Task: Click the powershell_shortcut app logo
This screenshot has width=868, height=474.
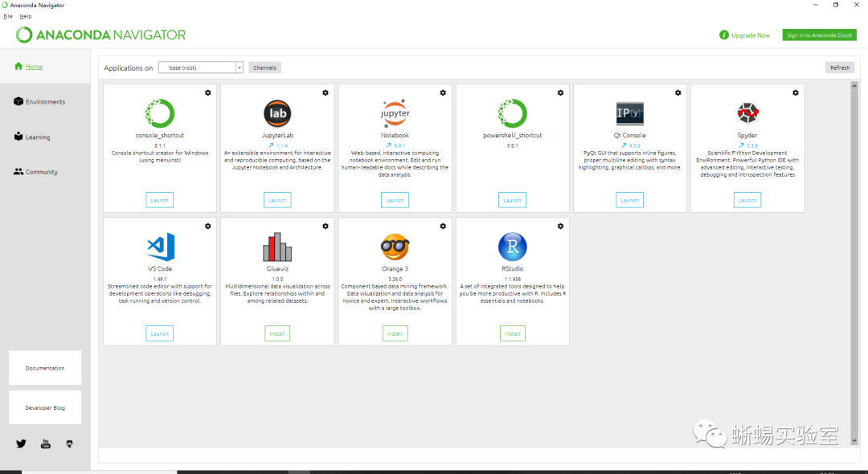Action: pyautogui.click(x=513, y=113)
